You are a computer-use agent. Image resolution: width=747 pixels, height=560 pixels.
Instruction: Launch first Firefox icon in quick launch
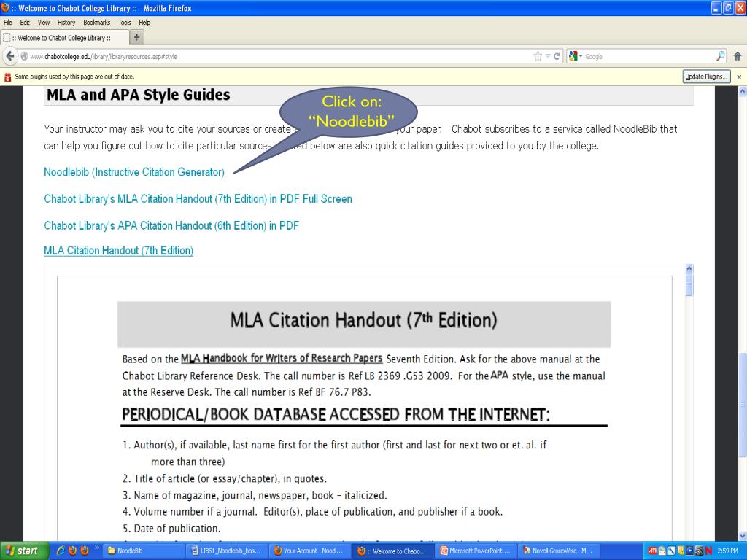tap(73, 551)
